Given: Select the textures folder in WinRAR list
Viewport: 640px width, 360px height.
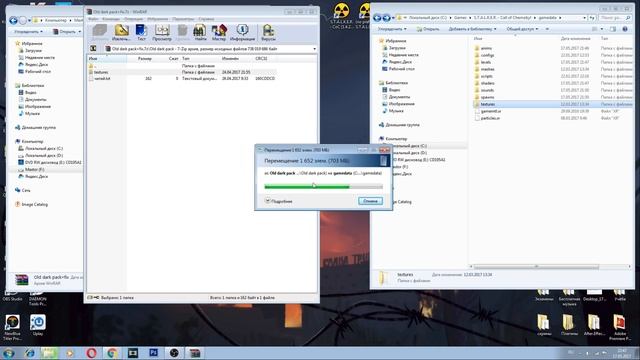Looking at the screenshot, I should [182, 72].
